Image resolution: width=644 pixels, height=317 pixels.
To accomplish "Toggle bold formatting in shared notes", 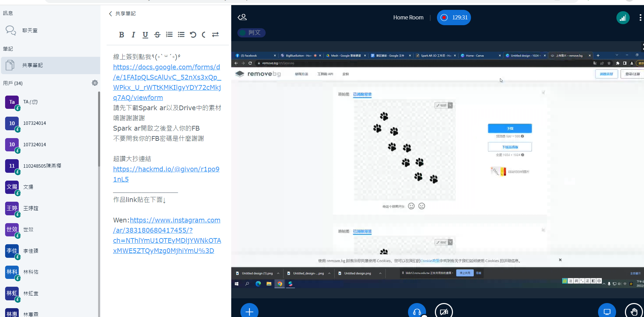I will tap(122, 35).
